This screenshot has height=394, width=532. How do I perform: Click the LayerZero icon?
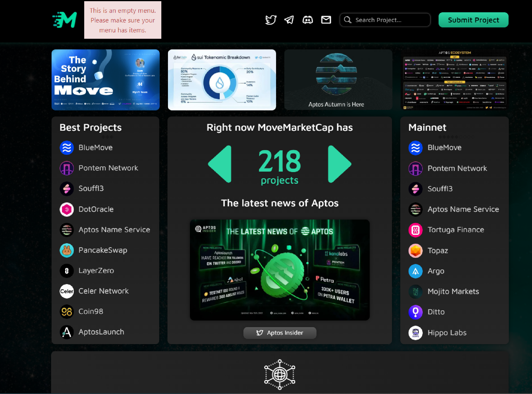pos(67,271)
